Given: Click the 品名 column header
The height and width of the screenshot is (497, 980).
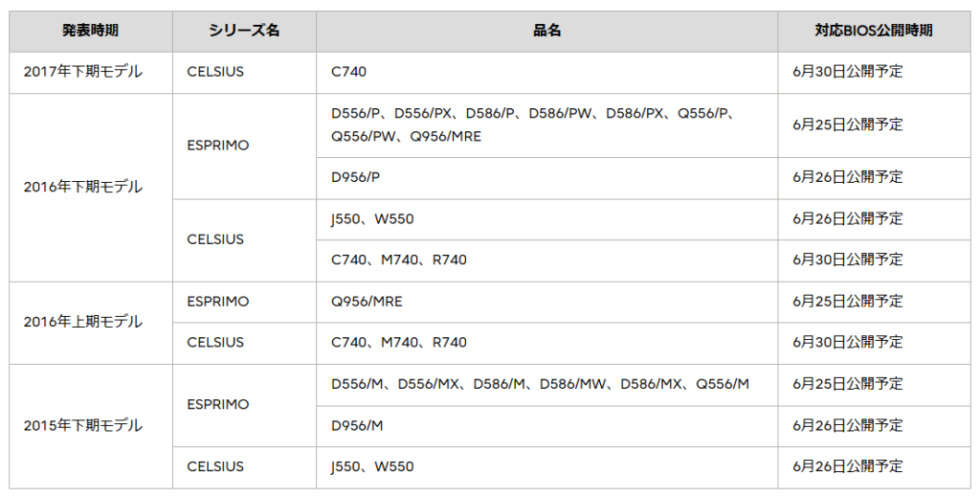Looking at the screenshot, I should point(546,31).
